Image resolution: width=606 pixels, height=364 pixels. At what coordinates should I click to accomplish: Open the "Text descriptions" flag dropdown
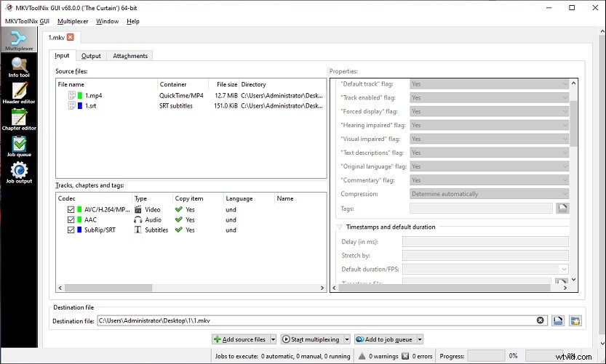(490, 153)
